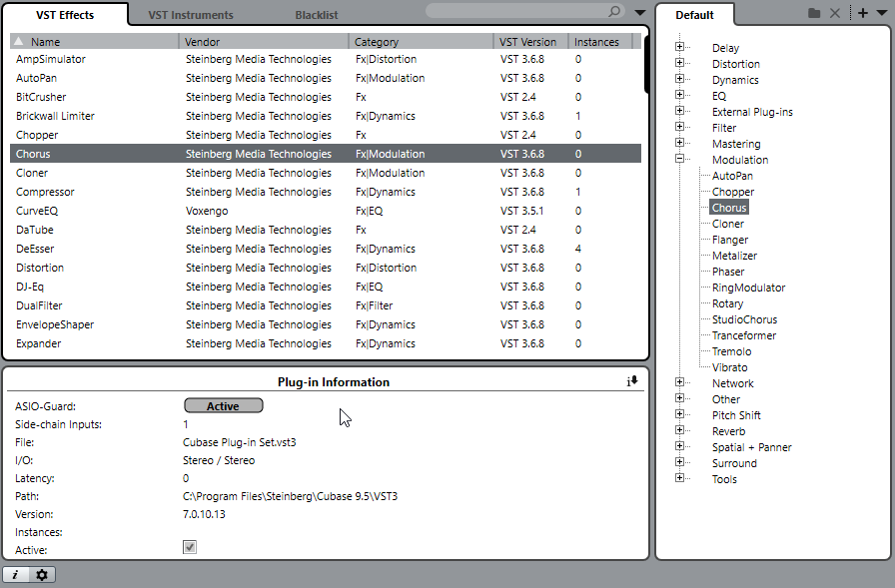Select the DeEsser plug-in row
Screen dimensions: 895x588
[326, 249]
